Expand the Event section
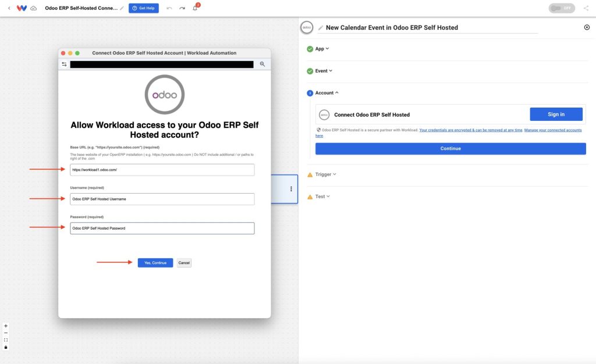Viewport: 596px width, 364px height. (x=324, y=70)
